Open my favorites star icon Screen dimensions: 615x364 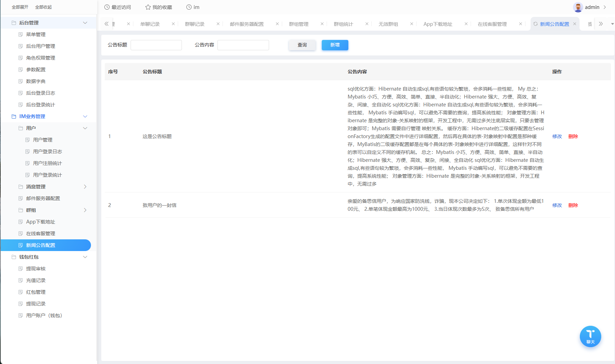click(x=148, y=7)
